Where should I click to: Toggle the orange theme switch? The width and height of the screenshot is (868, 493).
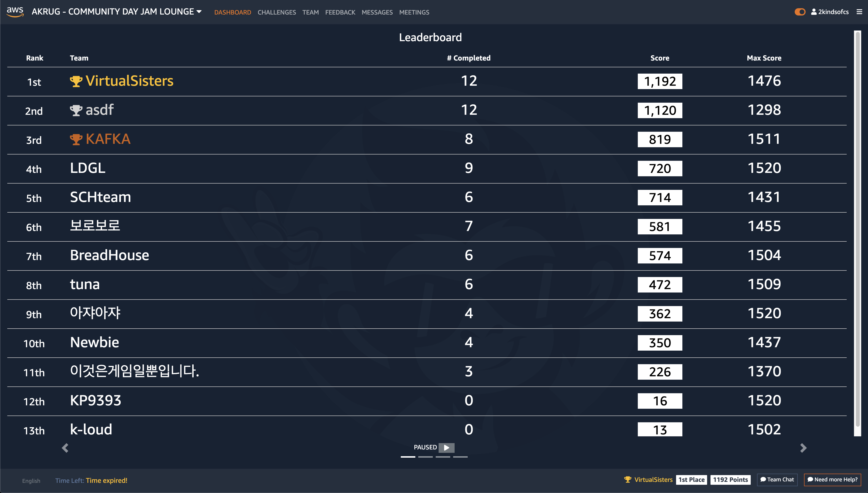tap(800, 12)
